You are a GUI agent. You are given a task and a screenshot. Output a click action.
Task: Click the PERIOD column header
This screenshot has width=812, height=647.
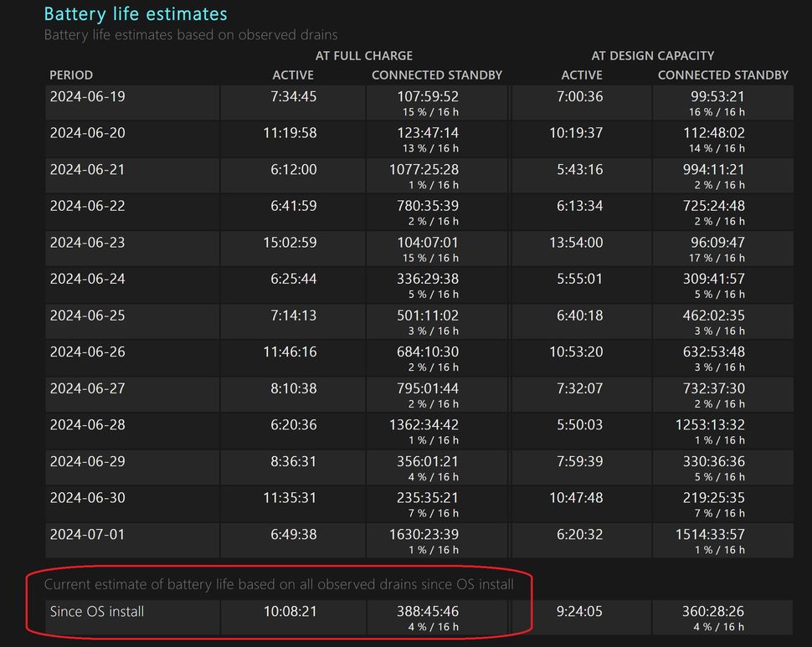tap(71, 75)
